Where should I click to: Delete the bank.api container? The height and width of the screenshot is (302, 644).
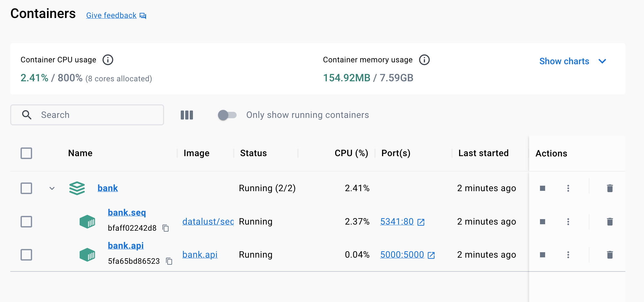610,255
